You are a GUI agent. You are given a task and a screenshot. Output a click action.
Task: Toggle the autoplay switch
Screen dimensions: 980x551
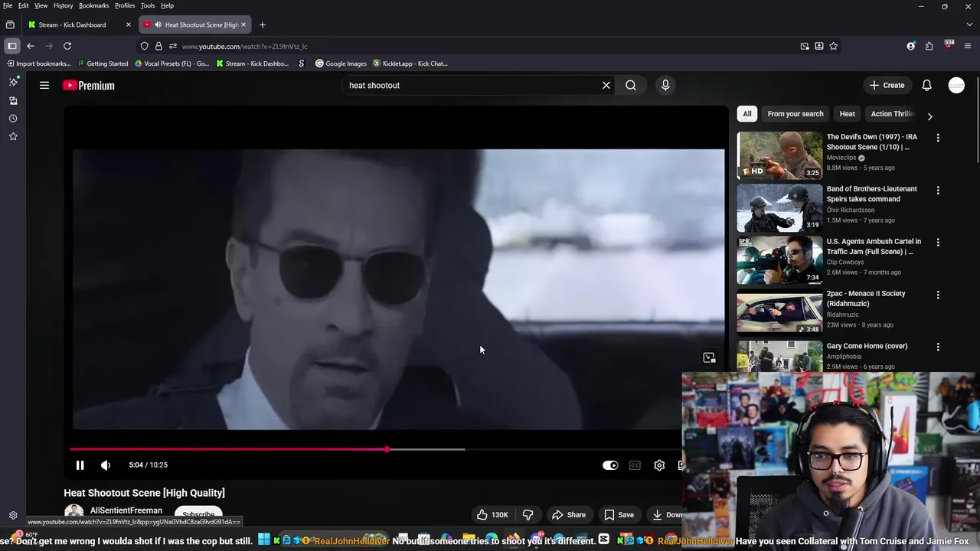(610, 465)
